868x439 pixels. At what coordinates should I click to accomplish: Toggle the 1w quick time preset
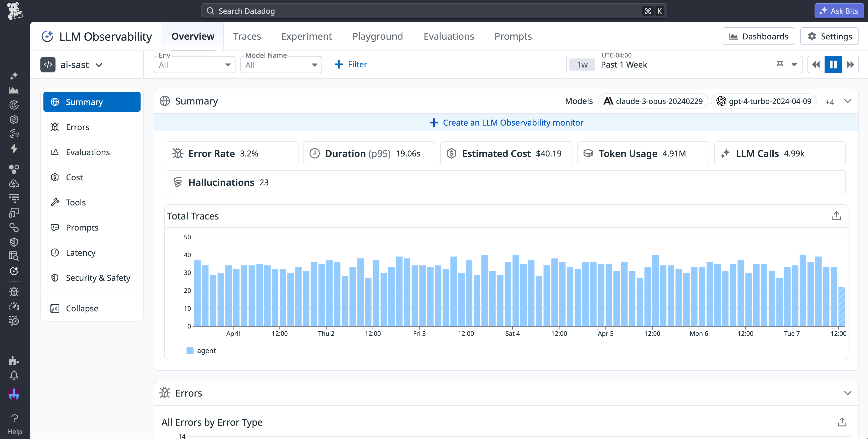point(583,64)
